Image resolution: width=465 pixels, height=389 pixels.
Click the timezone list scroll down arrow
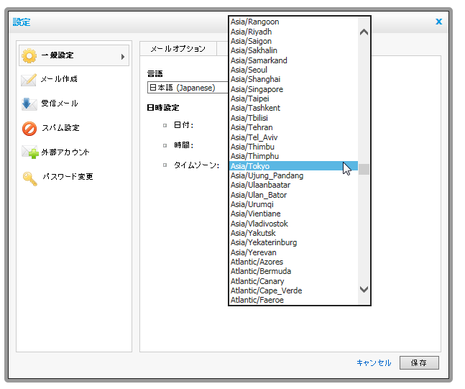(x=364, y=289)
